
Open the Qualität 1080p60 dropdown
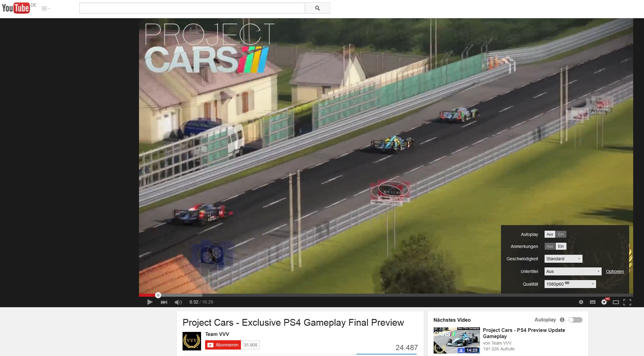tap(570, 284)
